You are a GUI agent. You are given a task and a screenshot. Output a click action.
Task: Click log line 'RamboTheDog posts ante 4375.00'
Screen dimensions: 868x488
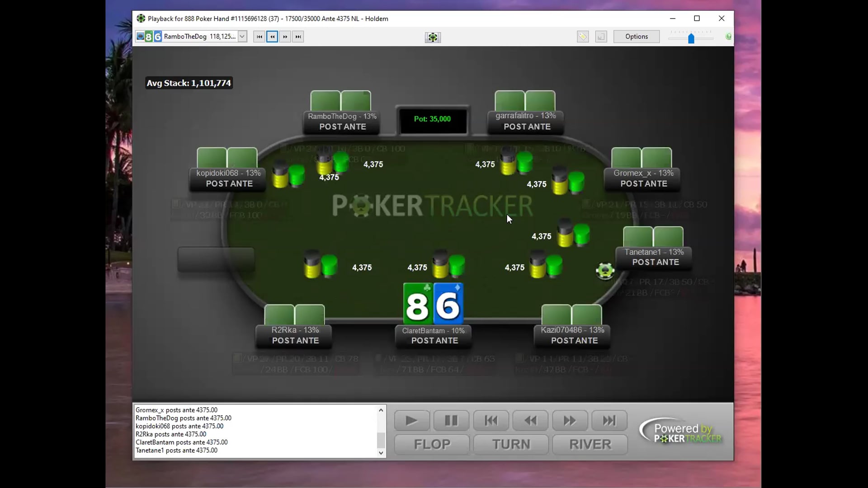click(x=184, y=418)
